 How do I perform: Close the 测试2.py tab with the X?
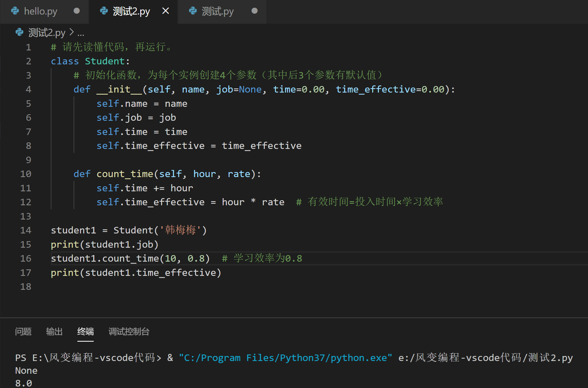[165, 11]
